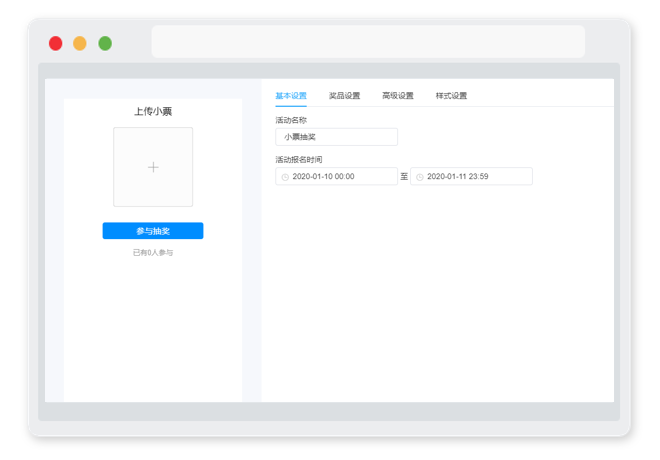660x460 pixels.
Task: Click the clock icon in end date field
Action: pyautogui.click(x=420, y=177)
